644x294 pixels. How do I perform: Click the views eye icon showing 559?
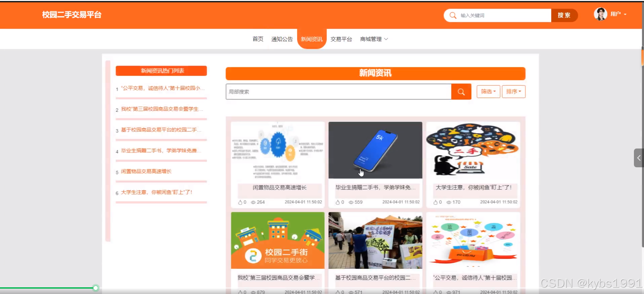351,202
